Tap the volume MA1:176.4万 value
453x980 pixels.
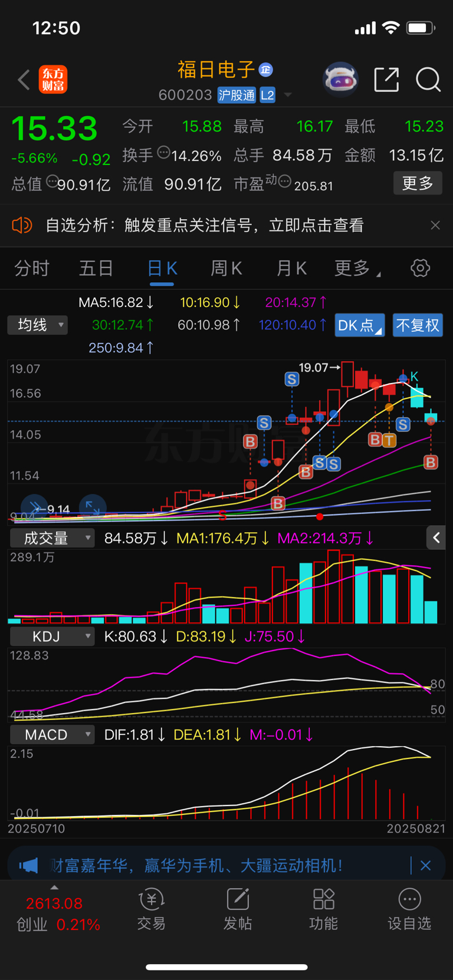(x=223, y=538)
